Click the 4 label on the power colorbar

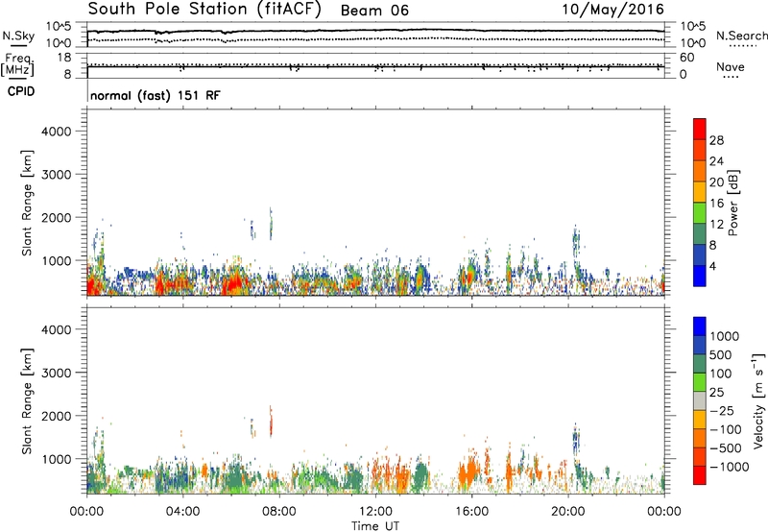(x=712, y=266)
